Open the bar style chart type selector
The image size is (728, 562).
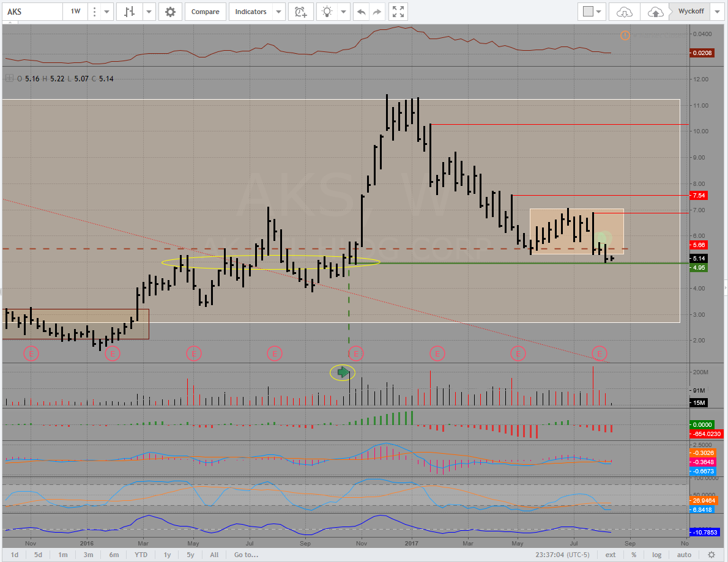pos(129,12)
